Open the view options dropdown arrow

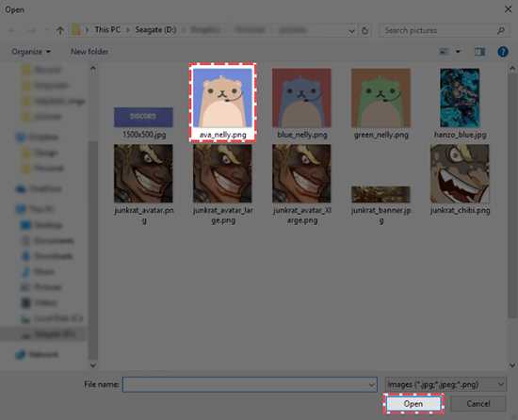coord(458,52)
